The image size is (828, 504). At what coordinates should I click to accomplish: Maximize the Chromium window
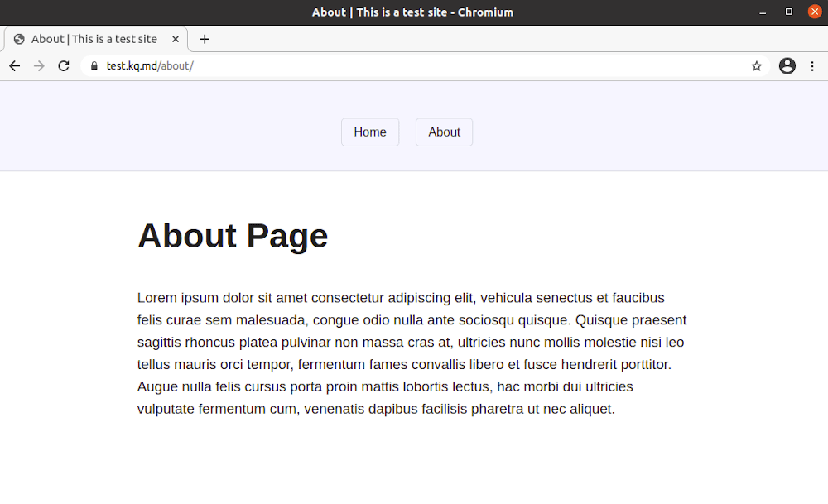coord(788,11)
